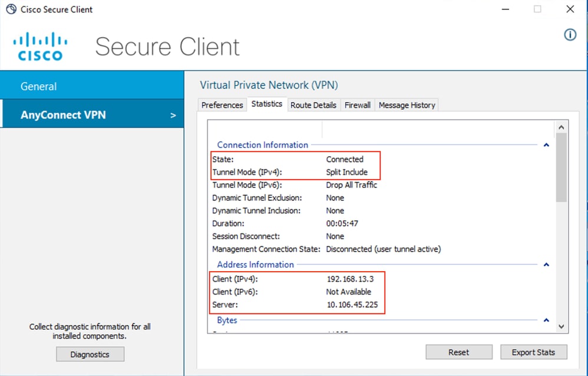This screenshot has width=588, height=376.
Task: Click the Export Stats button
Action: pos(533,352)
